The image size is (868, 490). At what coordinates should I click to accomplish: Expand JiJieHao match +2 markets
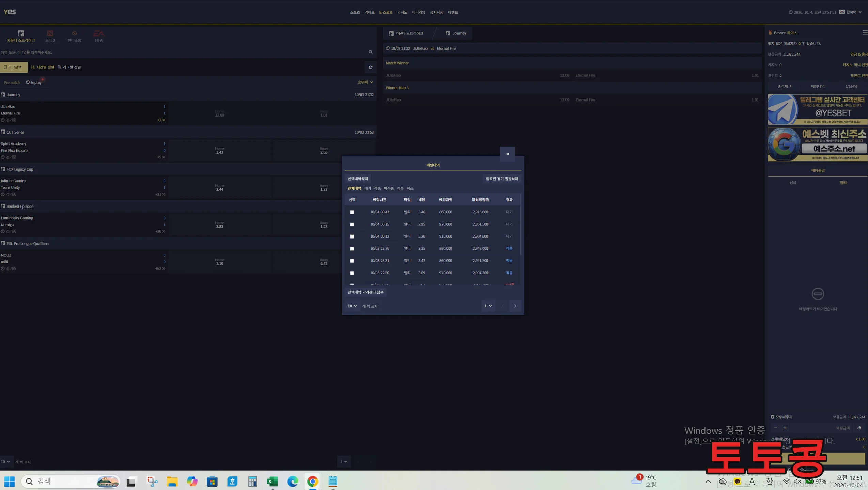click(x=161, y=120)
